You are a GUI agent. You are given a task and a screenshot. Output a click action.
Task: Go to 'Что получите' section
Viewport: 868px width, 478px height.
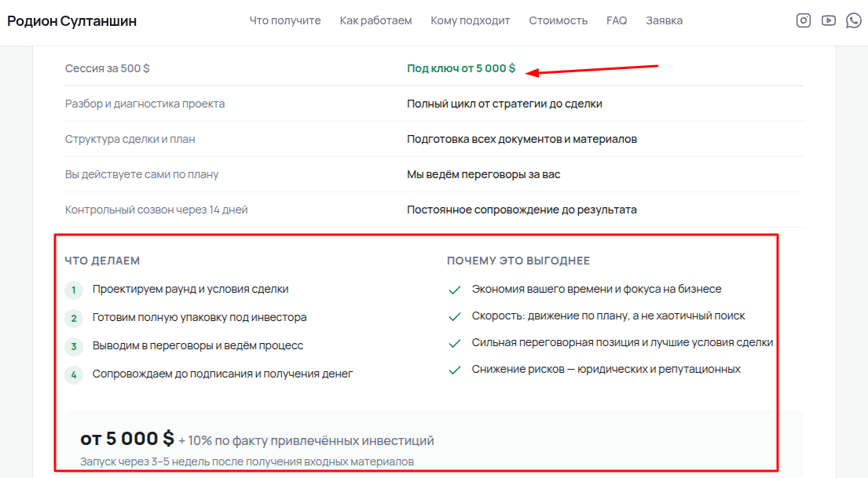285,20
